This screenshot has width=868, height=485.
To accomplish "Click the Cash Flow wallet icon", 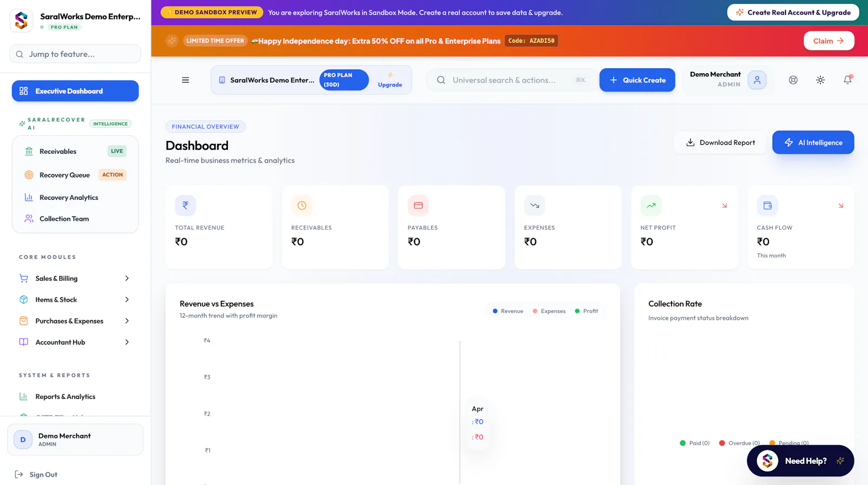I will click(x=768, y=206).
